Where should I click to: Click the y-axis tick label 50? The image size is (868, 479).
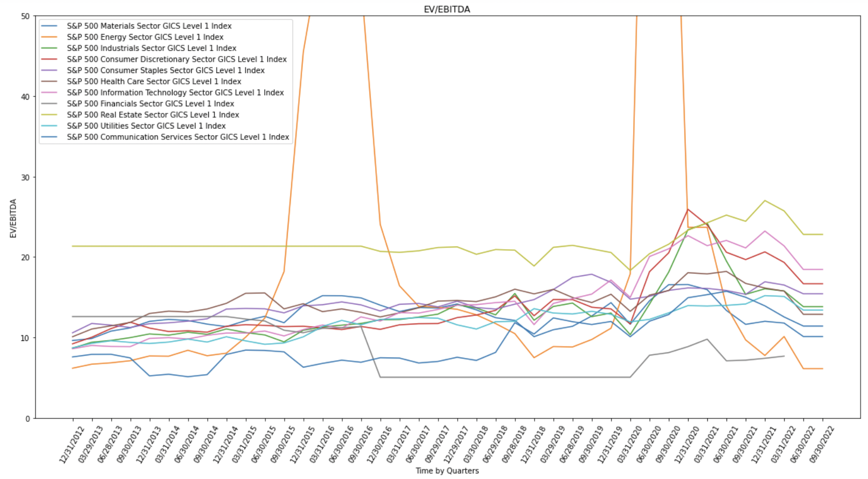[25, 16]
